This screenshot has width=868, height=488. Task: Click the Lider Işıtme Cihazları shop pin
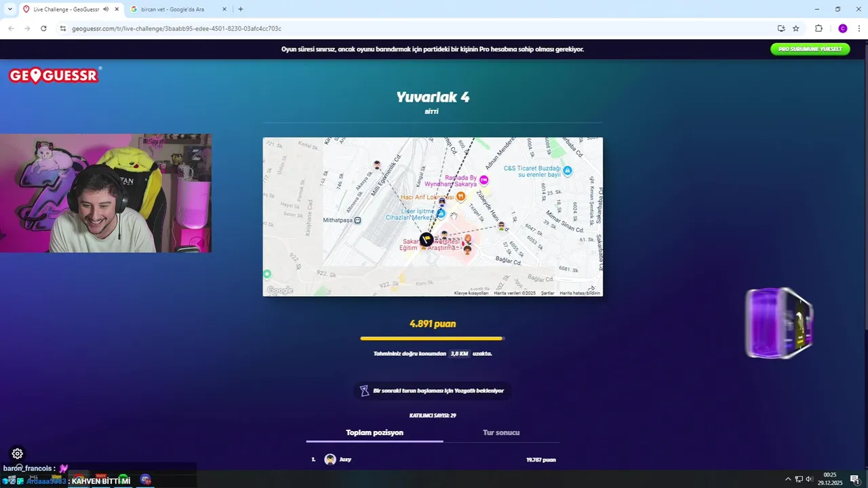[441, 213]
